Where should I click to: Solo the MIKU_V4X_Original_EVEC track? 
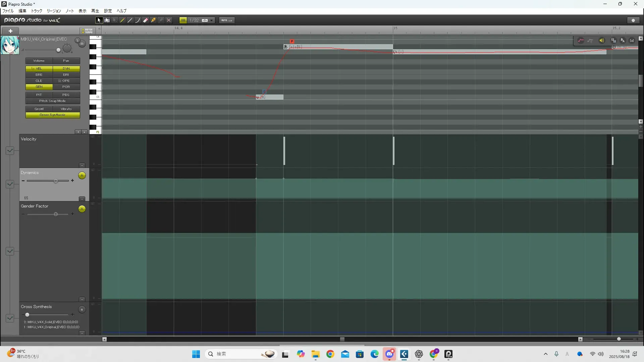pos(77,41)
